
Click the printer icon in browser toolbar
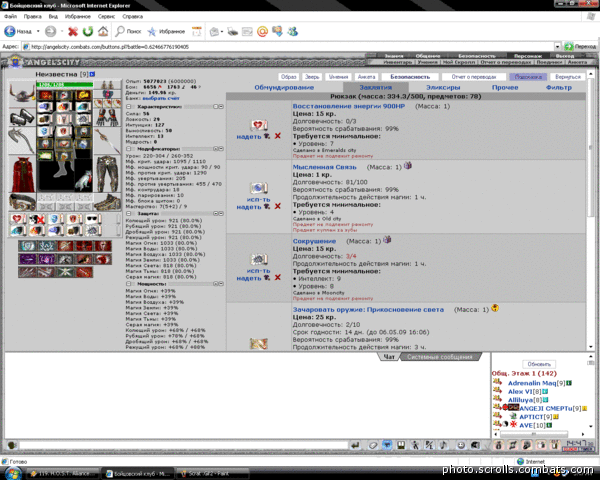coord(232,31)
